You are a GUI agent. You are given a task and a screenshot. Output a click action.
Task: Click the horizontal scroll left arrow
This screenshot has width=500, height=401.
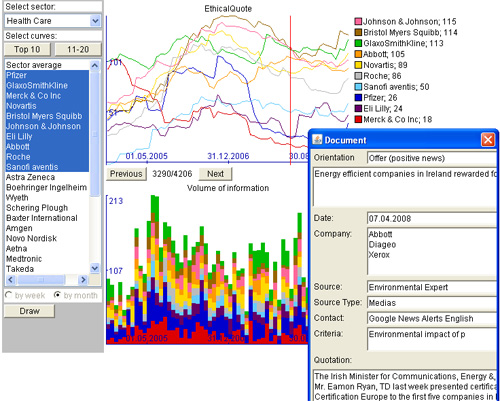point(11,280)
